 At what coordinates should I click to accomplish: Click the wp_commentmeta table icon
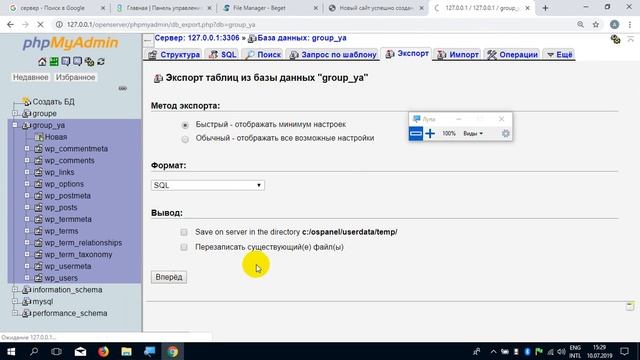pyautogui.click(x=38, y=149)
